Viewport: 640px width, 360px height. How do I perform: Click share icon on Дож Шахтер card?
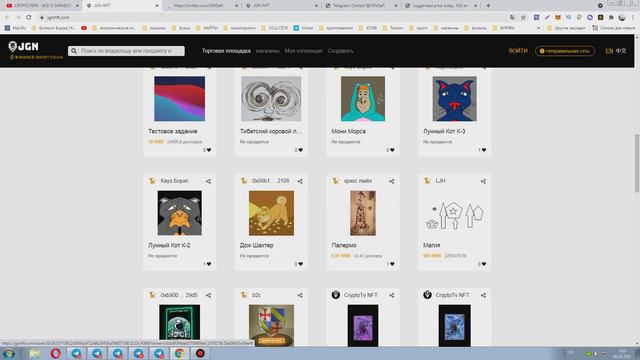(300, 181)
